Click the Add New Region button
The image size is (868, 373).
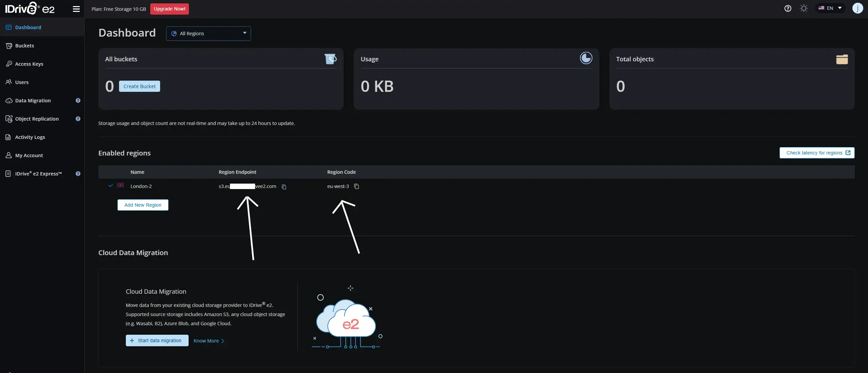tap(143, 205)
